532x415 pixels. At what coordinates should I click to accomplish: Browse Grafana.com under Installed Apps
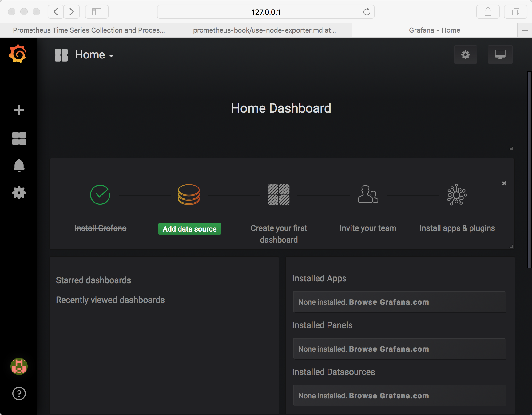click(389, 302)
